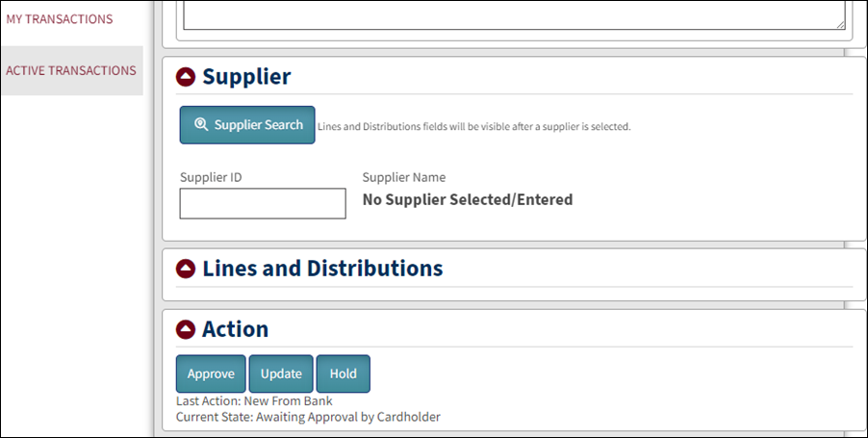This screenshot has height=438, width=868.
Task: Open the Supplier Search button
Action: (247, 125)
